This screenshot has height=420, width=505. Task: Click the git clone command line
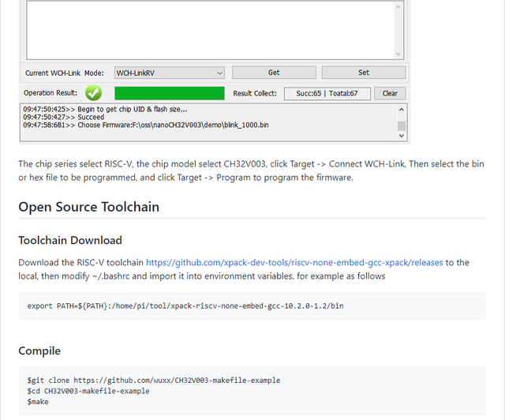(x=154, y=381)
